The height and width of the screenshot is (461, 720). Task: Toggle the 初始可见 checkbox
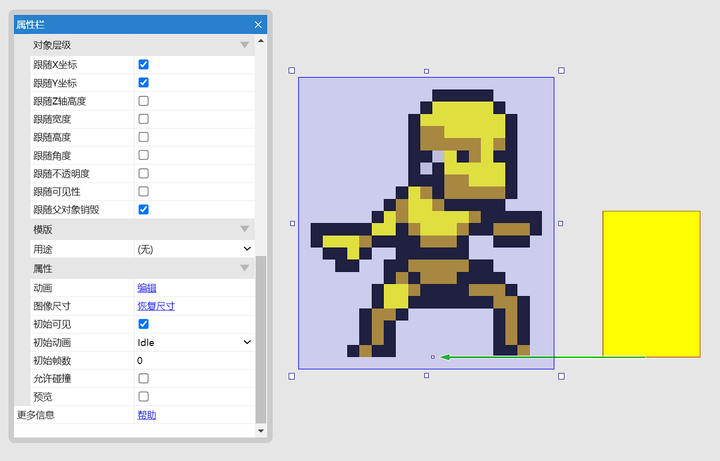[x=143, y=324]
